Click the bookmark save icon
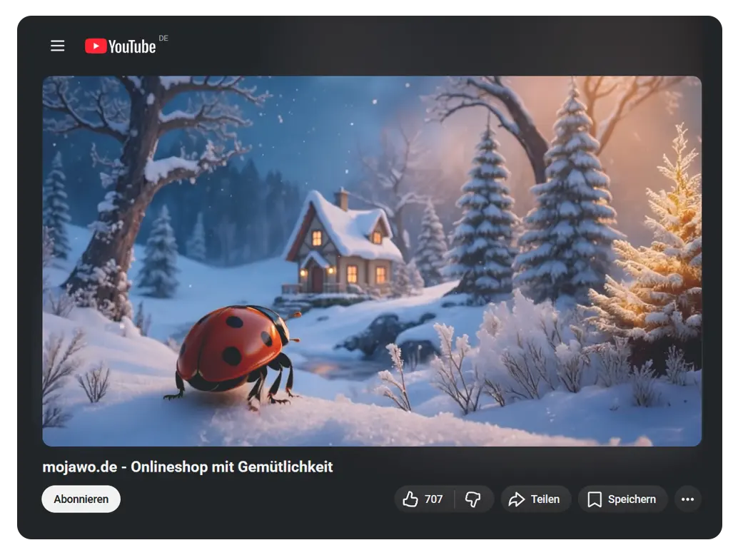 tap(594, 499)
